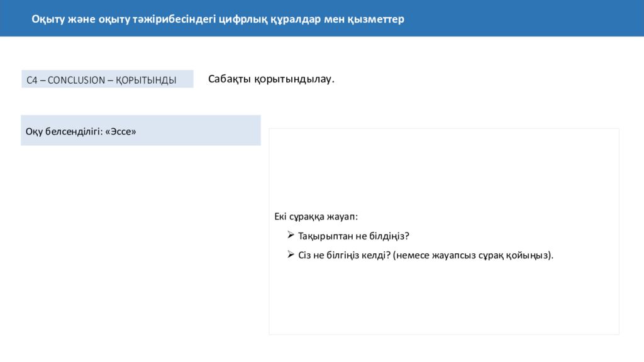Select the Оқу белсенділігі: «Эссе» box
The width and height of the screenshot is (644, 362).
point(141,131)
